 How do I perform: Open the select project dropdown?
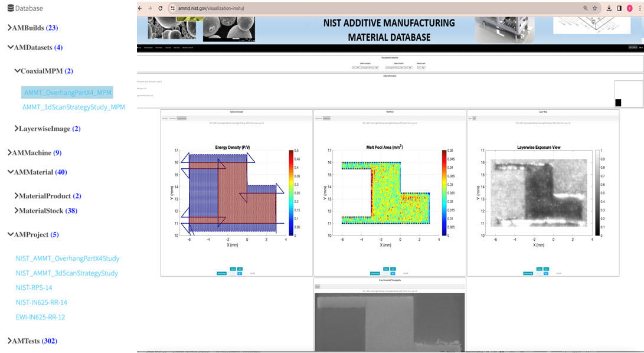pos(365,67)
